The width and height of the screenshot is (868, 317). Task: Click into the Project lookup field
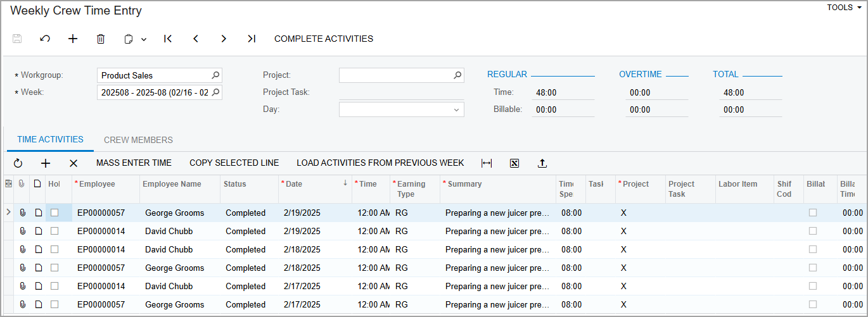click(395, 75)
